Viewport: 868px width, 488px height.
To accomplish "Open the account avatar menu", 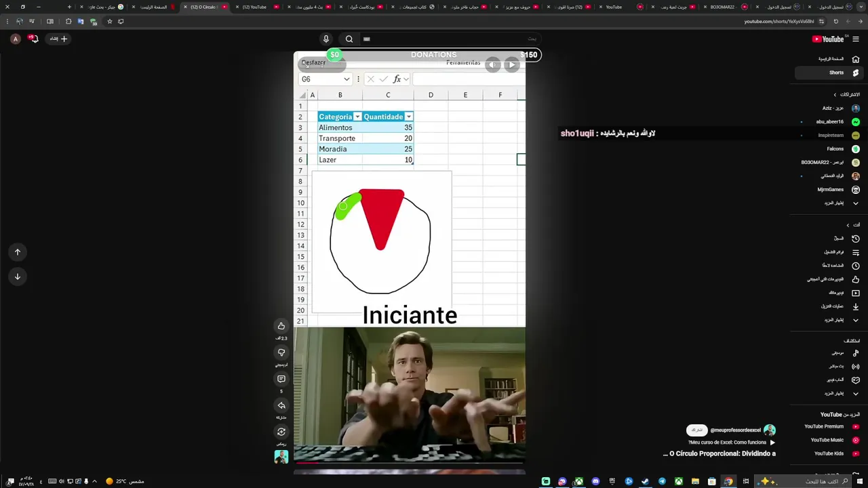I will click(16, 39).
